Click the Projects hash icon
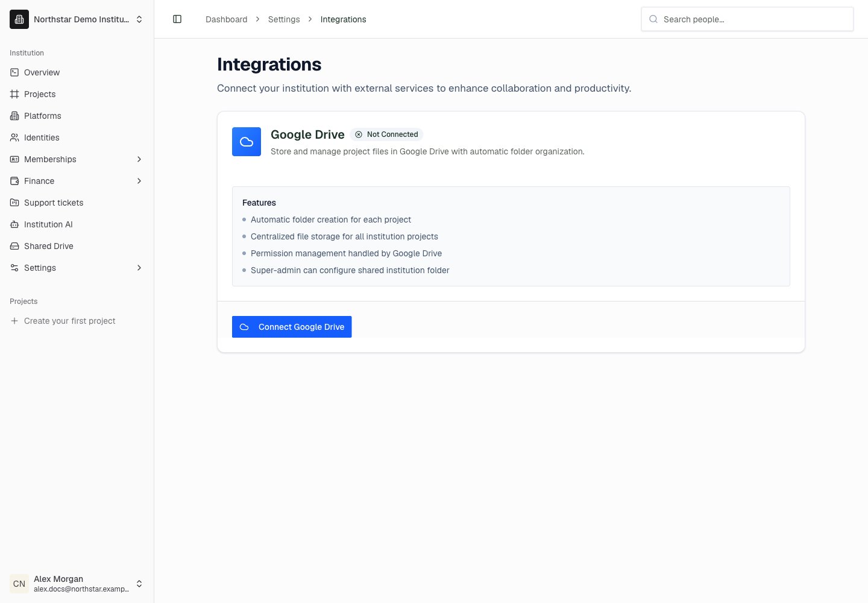Image resolution: width=868 pixels, height=603 pixels. [14, 94]
